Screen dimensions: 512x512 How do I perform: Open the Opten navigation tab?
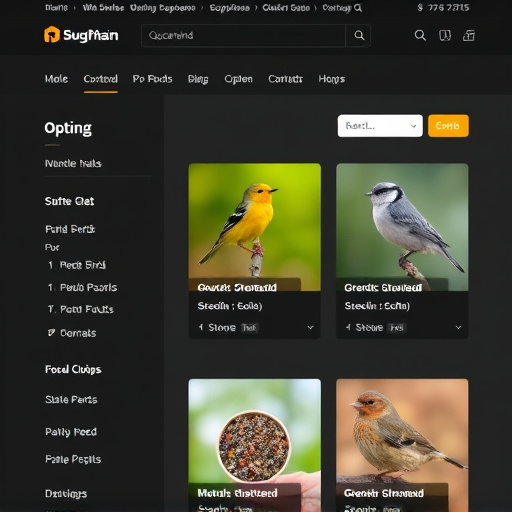(x=238, y=79)
